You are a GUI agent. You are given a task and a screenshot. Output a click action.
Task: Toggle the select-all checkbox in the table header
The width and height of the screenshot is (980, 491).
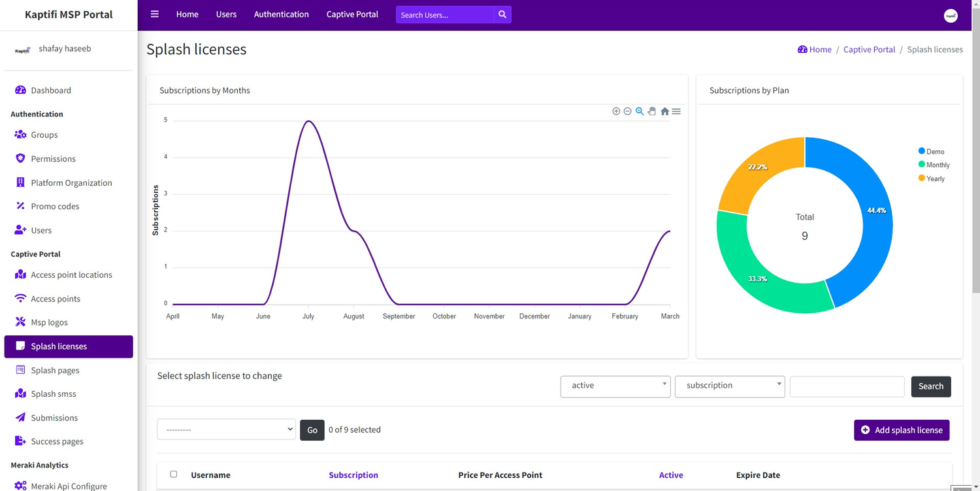point(174,474)
